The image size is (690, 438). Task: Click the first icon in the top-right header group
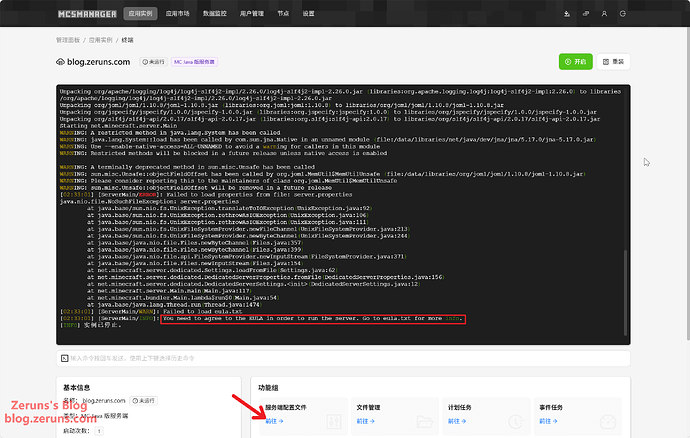coord(567,14)
